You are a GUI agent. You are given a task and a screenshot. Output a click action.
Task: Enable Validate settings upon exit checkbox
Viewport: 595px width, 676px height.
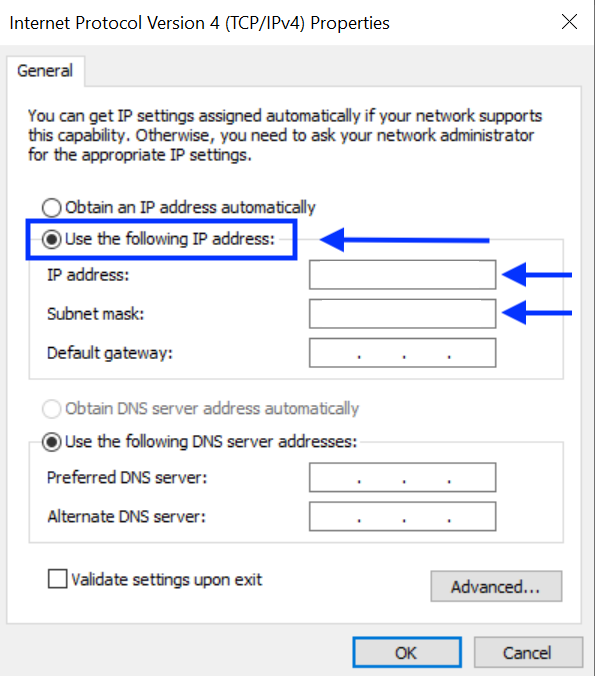pyautogui.click(x=57, y=579)
